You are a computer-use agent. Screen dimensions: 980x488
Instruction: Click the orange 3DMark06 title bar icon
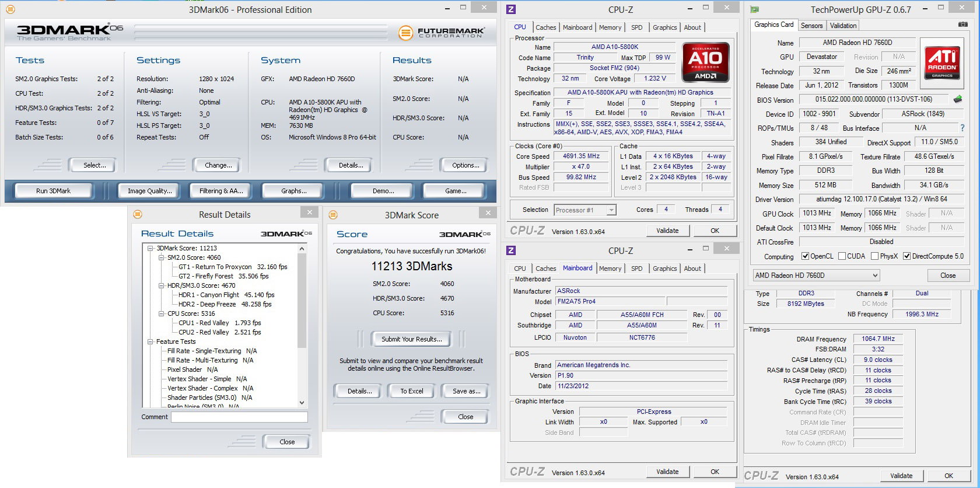coord(10,9)
